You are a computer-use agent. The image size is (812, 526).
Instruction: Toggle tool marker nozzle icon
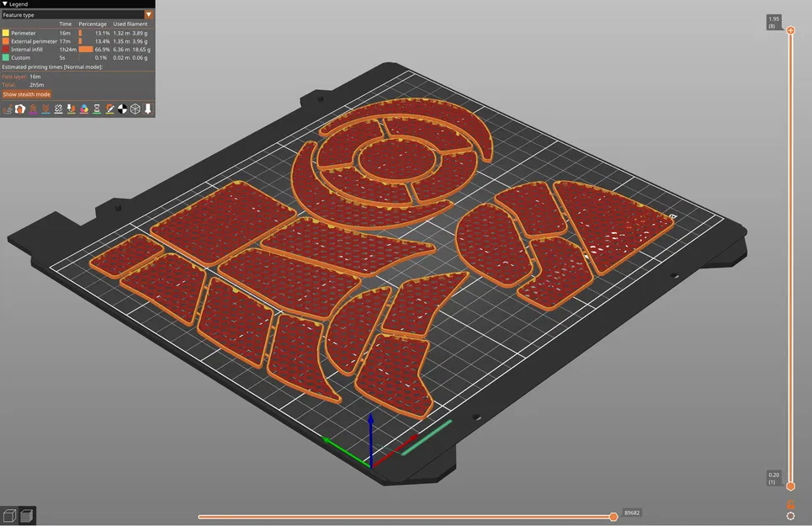tap(147, 109)
